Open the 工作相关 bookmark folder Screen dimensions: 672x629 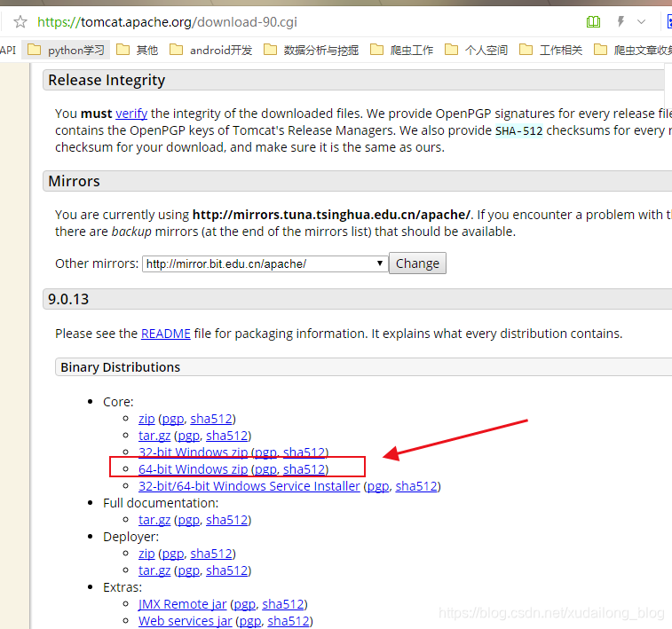[550, 50]
